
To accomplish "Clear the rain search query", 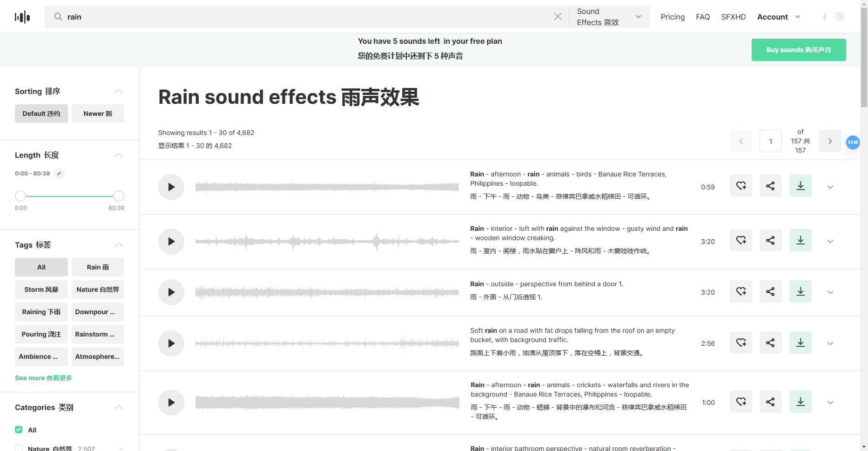I will tap(558, 16).
